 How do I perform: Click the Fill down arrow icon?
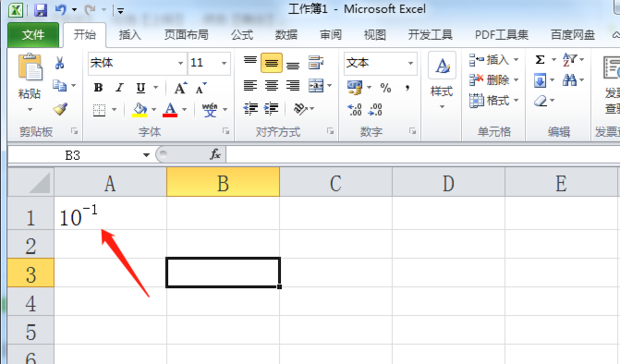pos(540,81)
